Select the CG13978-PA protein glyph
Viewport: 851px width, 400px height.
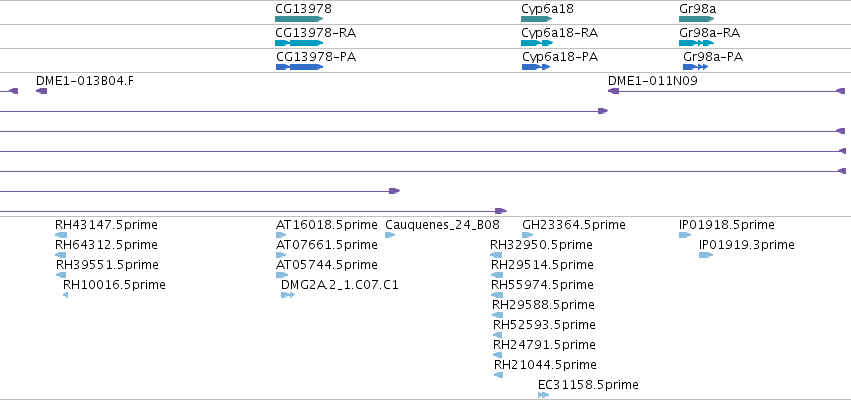click(300, 67)
